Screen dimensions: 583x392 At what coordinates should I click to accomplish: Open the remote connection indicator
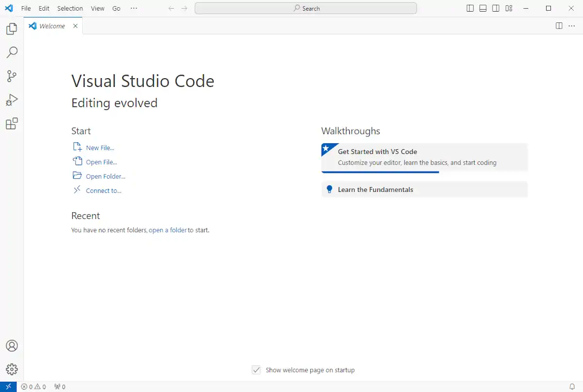pyautogui.click(x=8, y=386)
